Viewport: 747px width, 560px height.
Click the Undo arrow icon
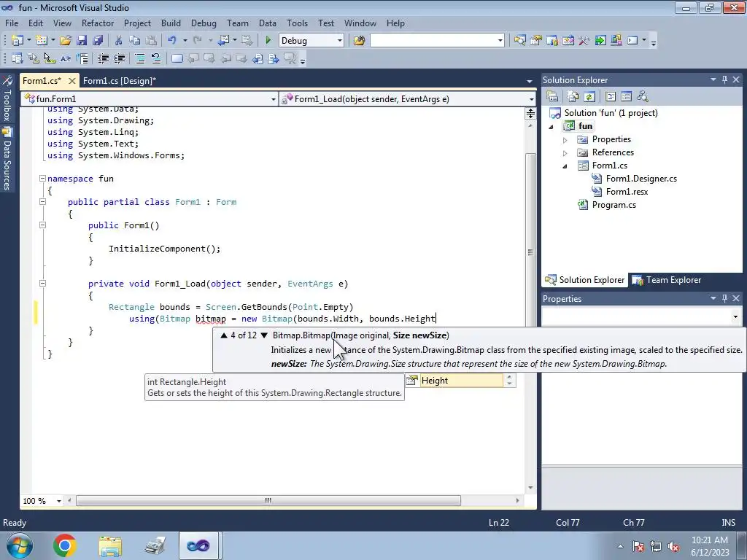pyautogui.click(x=172, y=41)
